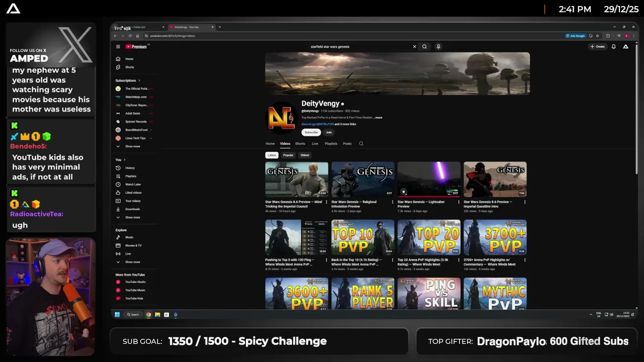Screen dimensions: 644x362
Task: Expand the channel description with ...more
Action: [x=378, y=118]
